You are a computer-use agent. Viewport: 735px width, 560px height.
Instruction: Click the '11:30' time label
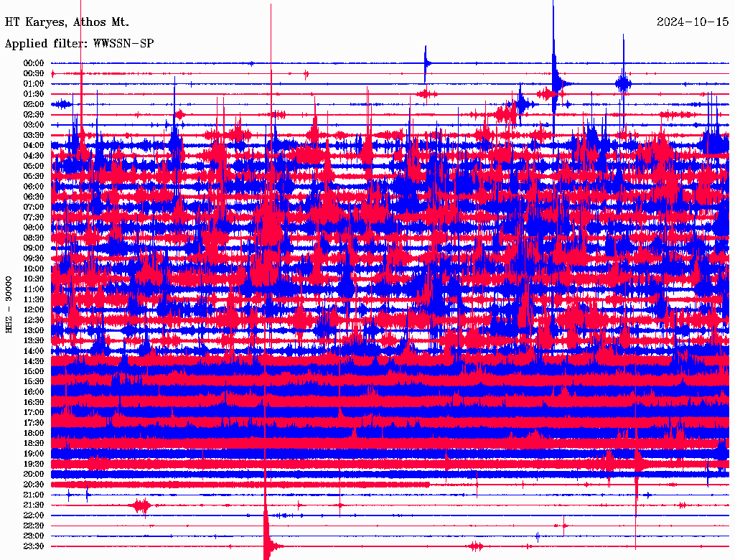click(34, 299)
